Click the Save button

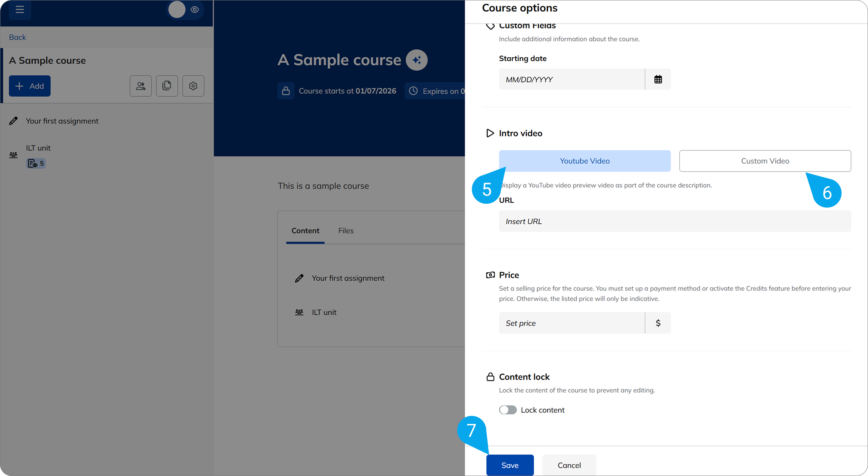click(510, 465)
